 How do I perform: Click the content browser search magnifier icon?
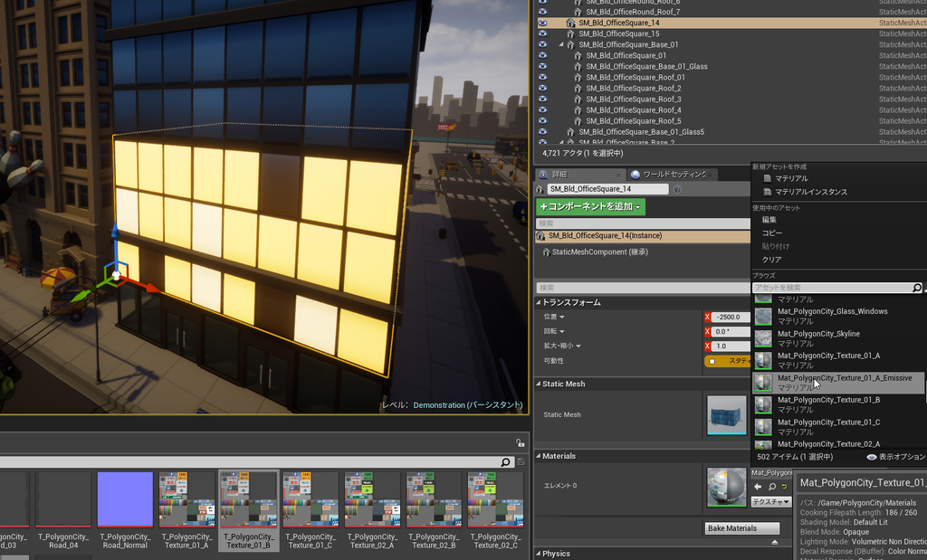click(505, 462)
